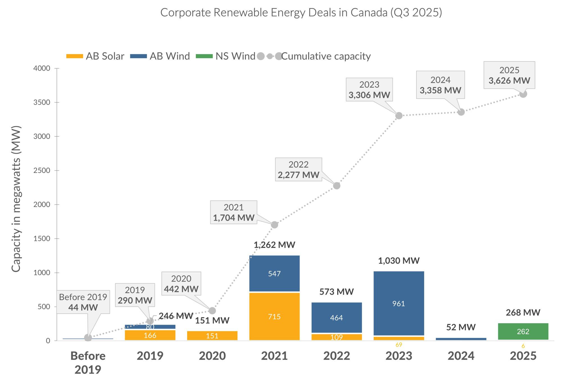
Task: Click the 2024 cumulative line marker
Action: [461, 112]
